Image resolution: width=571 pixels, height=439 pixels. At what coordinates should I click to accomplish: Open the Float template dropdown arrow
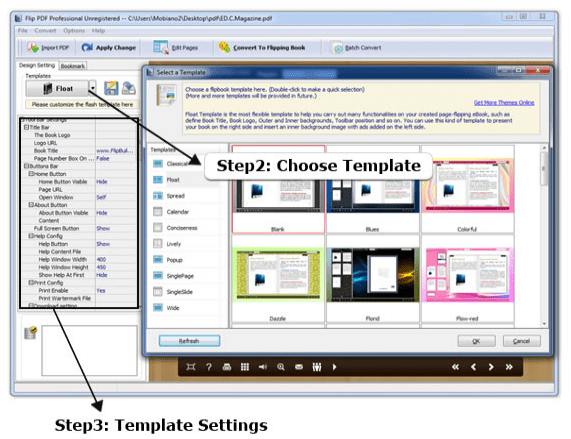[x=92, y=88]
